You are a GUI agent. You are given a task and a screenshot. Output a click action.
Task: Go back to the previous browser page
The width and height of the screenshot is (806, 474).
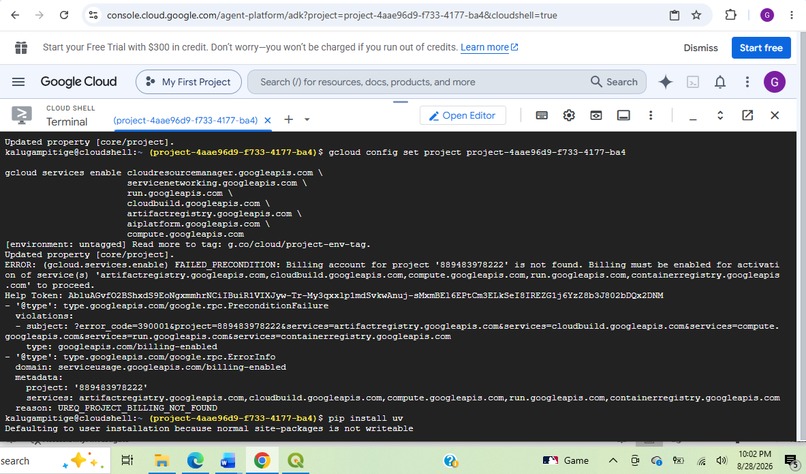(15, 15)
